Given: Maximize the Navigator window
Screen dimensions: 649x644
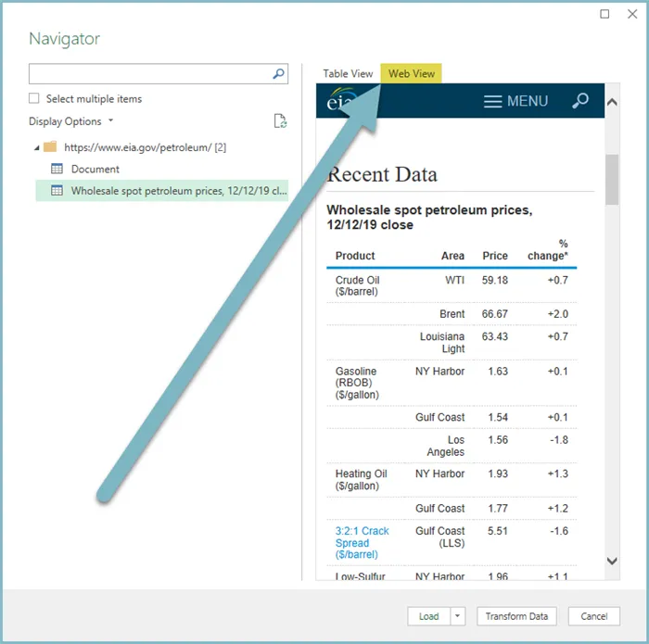Looking at the screenshot, I should tap(605, 14).
